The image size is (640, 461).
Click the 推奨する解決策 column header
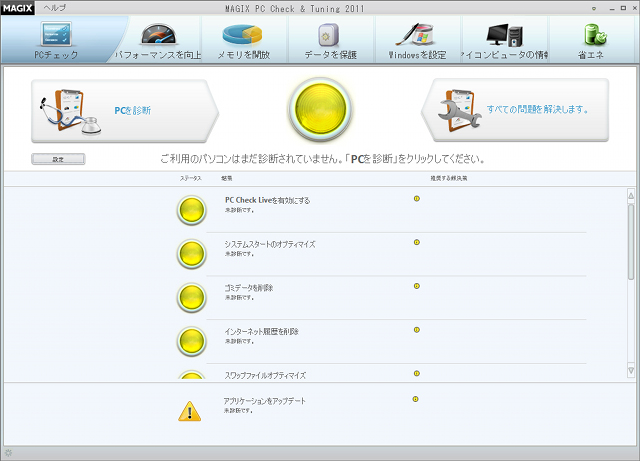449,178
